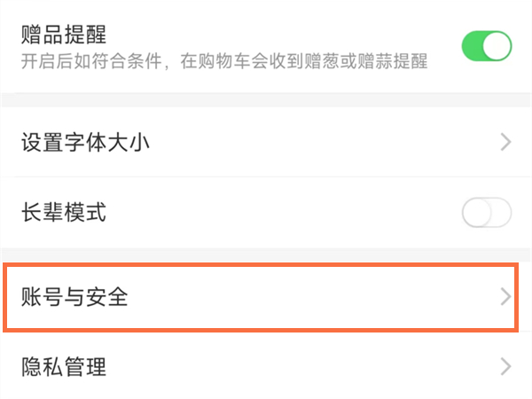Select the 账号与安全 menu entry
The width and height of the screenshot is (532, 399).
(x=74, y=297)
